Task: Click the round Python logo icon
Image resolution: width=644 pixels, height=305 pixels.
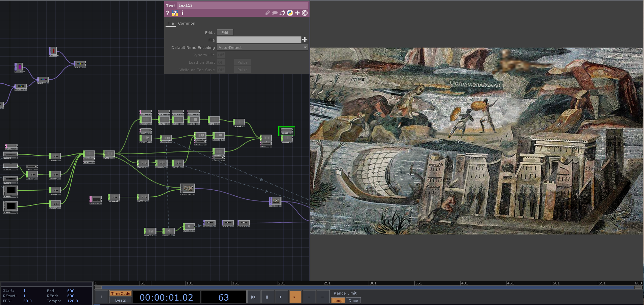Action: pyautogui.click(x=290, y=13)
